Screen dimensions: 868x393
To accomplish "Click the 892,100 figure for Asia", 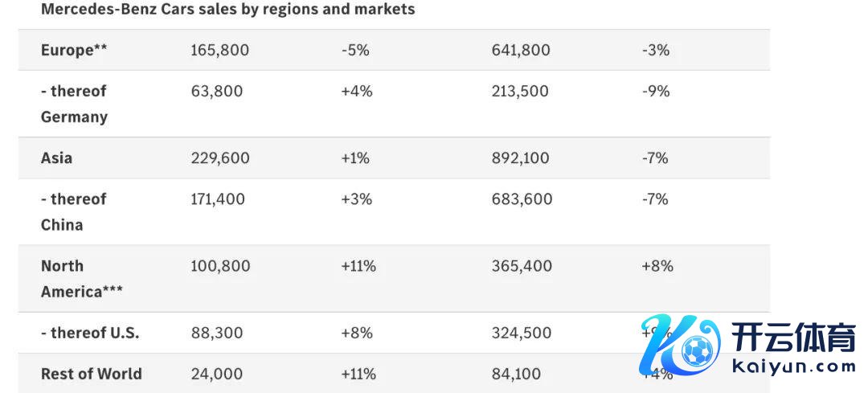I will coord(521,158).
